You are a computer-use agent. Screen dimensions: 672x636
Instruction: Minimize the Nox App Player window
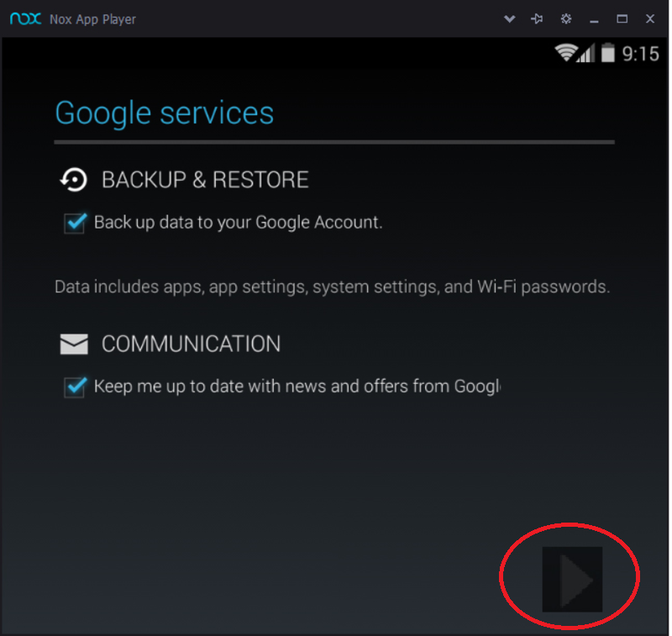pyautogui.click(x=596, y=19)
